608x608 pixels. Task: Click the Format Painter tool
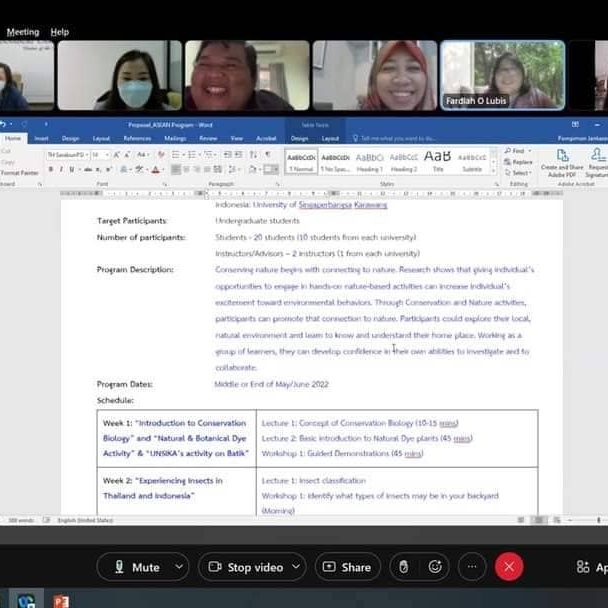(x=20, y=173)
